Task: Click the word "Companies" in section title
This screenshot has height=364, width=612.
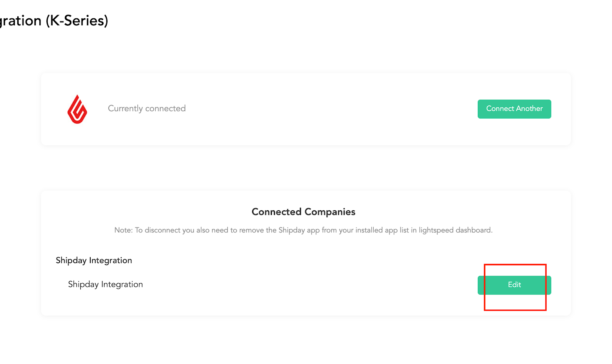Action: (x=330, y=212)
